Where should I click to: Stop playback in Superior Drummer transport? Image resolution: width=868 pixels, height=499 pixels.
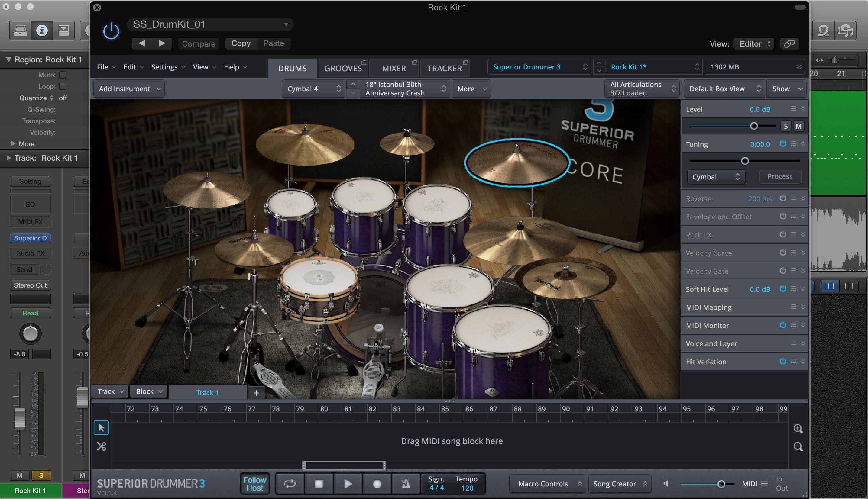[319, 484]
